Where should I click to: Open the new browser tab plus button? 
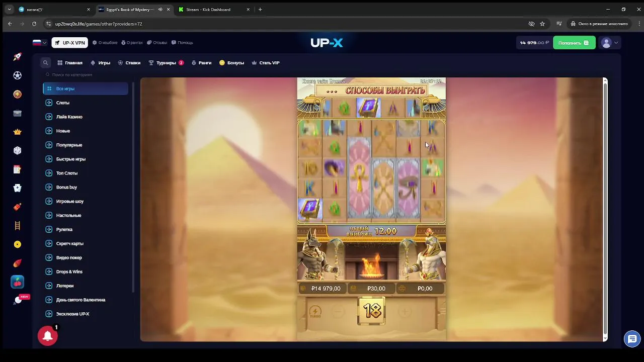[260, 10]
